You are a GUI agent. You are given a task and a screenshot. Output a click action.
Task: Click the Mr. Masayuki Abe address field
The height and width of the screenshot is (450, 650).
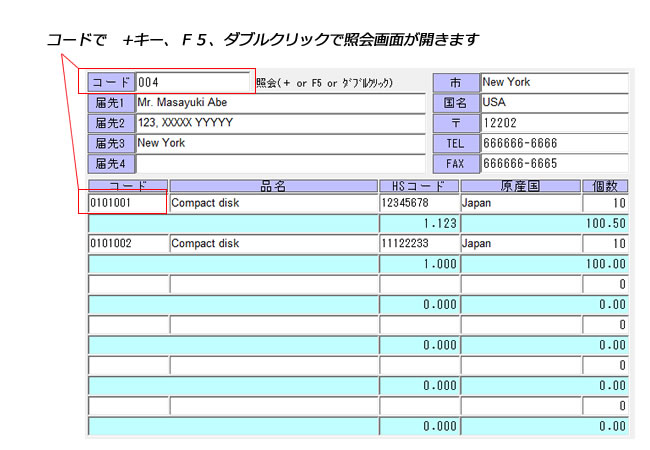(x=280, y=103)
